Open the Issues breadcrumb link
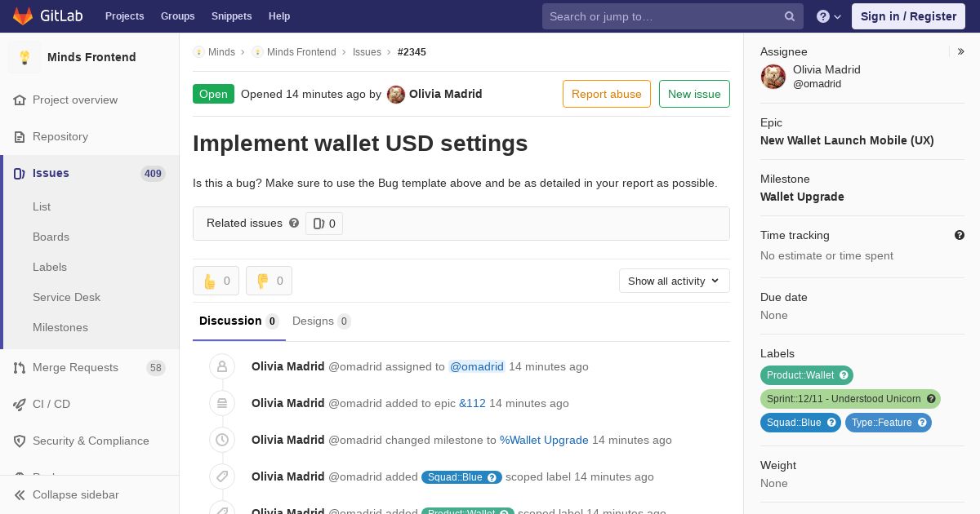 pos(367,52)
